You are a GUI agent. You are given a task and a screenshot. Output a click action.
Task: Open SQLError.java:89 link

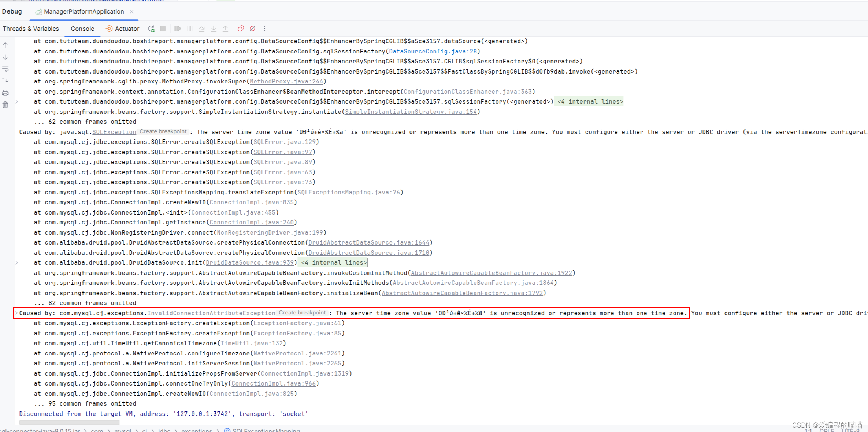click(x=282, y=162)
